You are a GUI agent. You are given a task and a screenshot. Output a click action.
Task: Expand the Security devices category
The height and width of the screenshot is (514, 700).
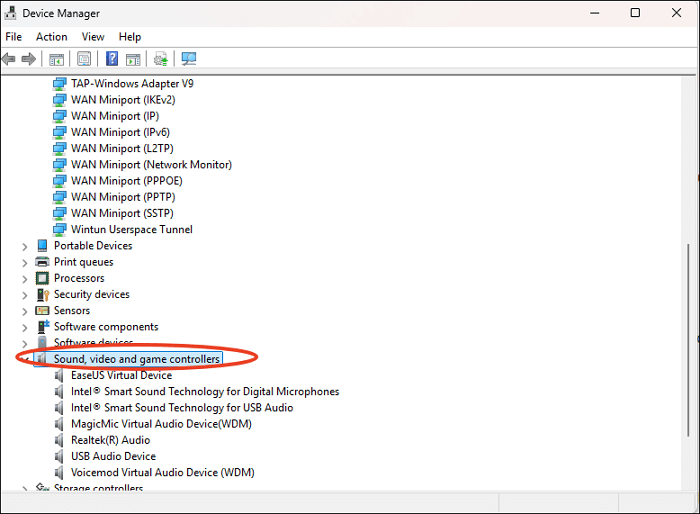pyautogui.click(x=25, y=295)
